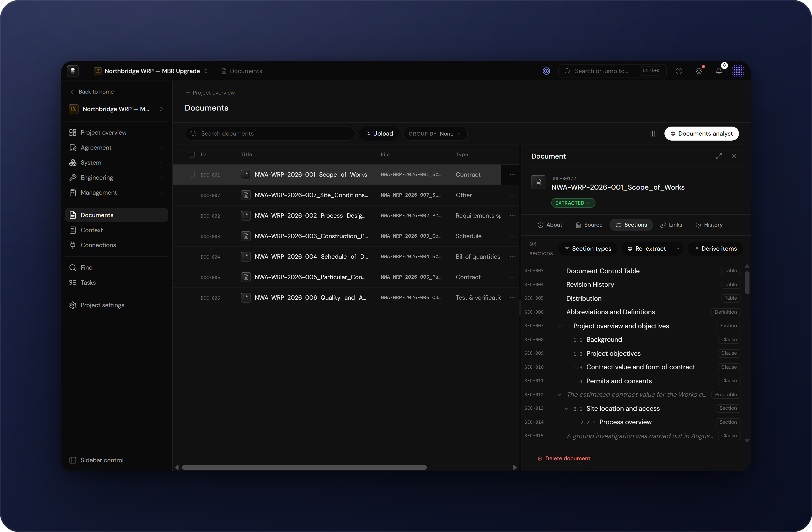Open Find in the sidebar

point(116,268)
